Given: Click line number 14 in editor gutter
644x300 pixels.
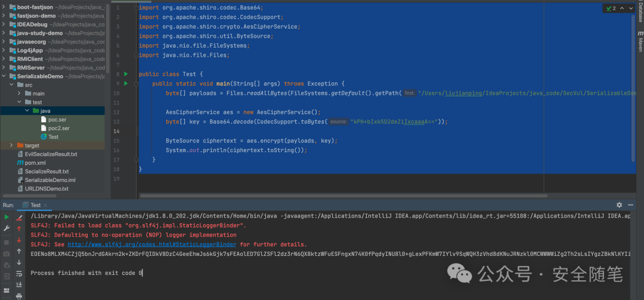Looking at the screenshot, I should click(117, 131).
